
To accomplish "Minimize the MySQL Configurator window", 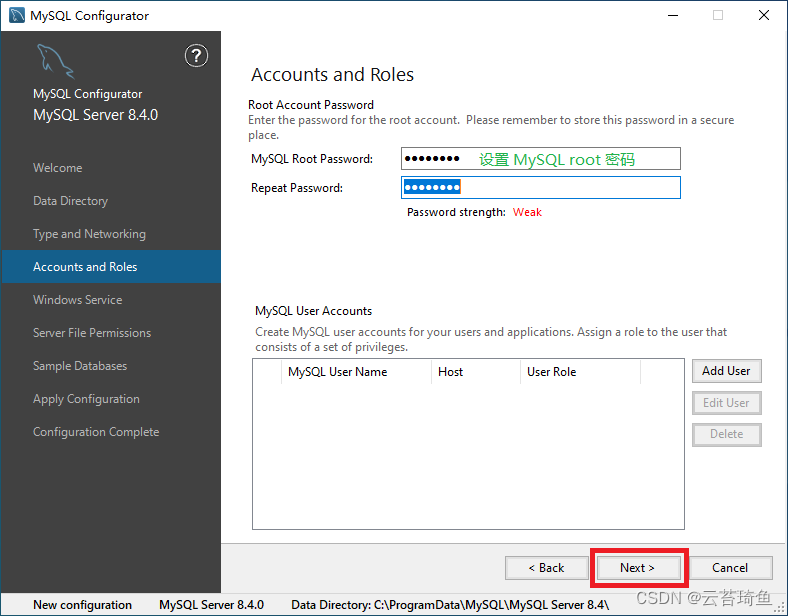I will point(673,16).
